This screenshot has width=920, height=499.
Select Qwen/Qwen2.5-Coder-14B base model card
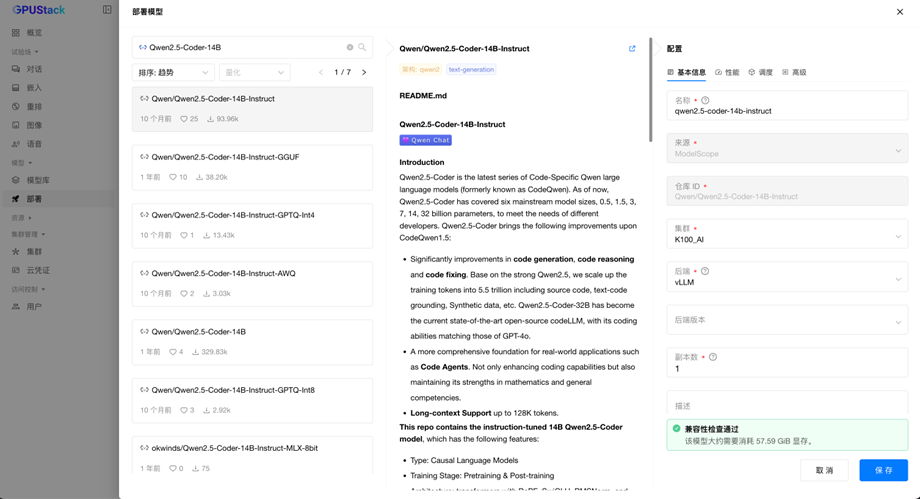[252, 342]
